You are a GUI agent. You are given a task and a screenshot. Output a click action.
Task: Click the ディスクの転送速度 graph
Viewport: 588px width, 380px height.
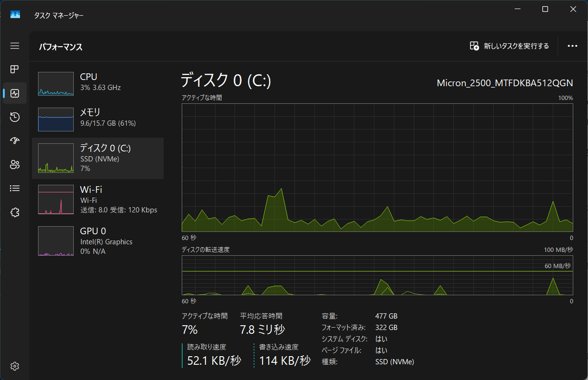(x=377, y=275)
